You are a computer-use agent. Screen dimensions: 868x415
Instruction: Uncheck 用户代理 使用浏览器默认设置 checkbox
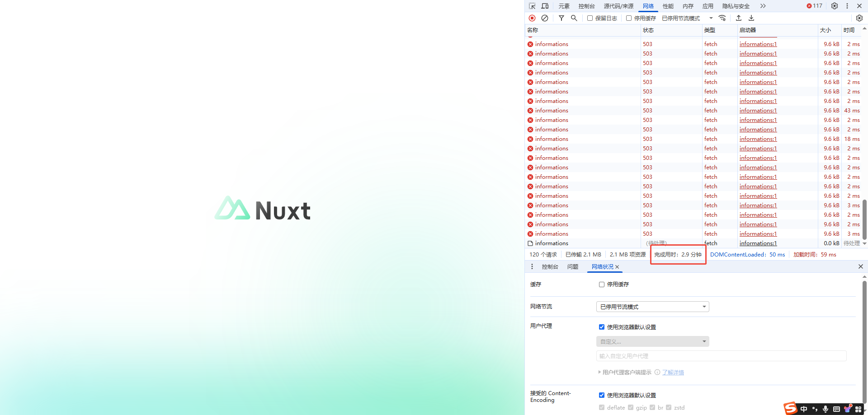click(x=602, y=327)
